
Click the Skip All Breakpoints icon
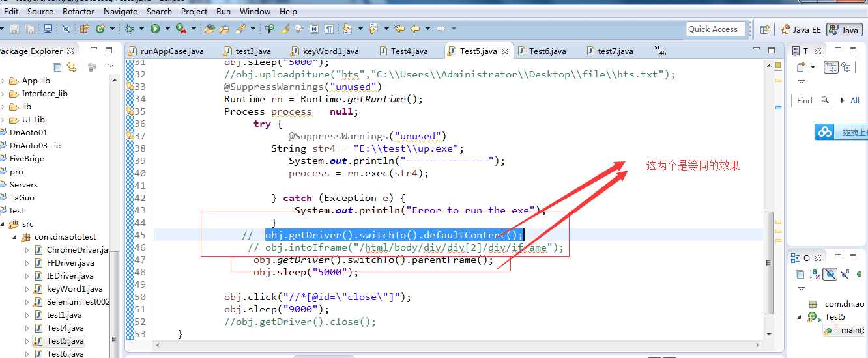66,29
